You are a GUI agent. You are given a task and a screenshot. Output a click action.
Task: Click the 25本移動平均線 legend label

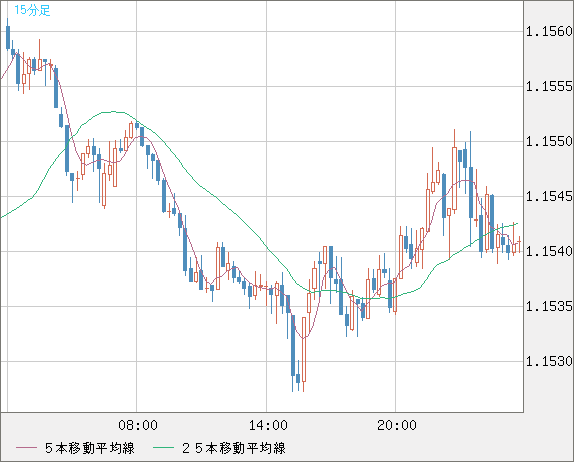pyautogui.click(x=234, y=448)
